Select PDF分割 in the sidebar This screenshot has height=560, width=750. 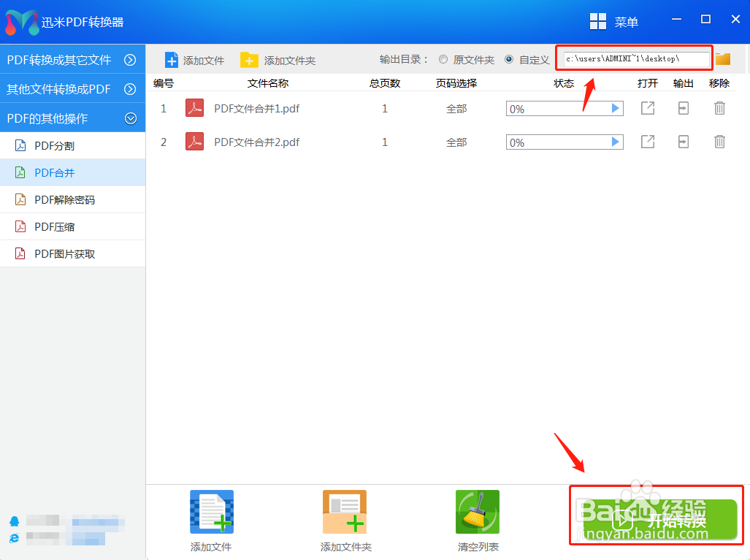pyautogui.click(x=73, y=145)
